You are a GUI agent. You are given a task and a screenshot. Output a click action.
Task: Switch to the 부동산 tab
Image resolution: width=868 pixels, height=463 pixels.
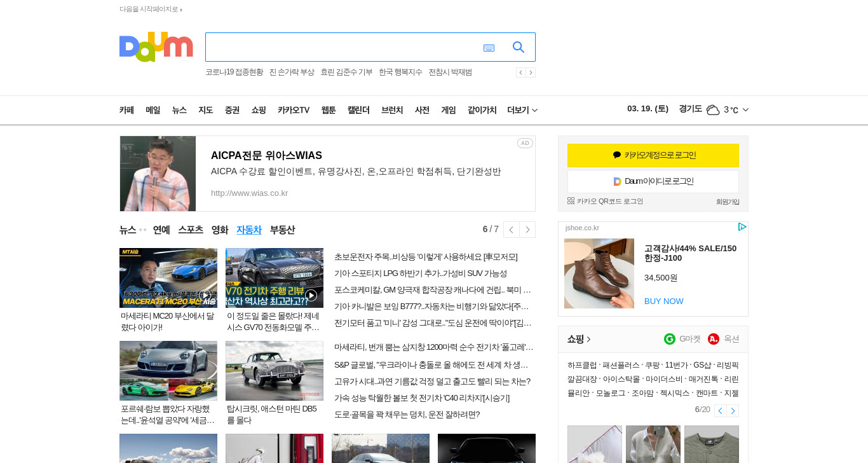pyautogui.click(x=282, y=230)
